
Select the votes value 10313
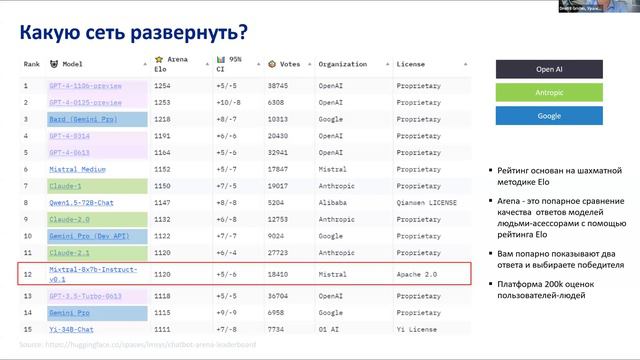point(278,119)
